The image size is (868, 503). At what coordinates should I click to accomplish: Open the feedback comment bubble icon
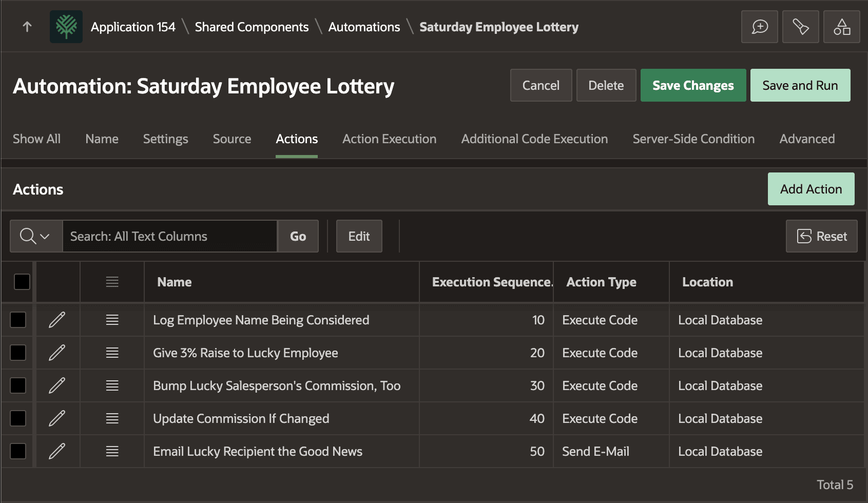pyautogui.click(x=760, y=27)
